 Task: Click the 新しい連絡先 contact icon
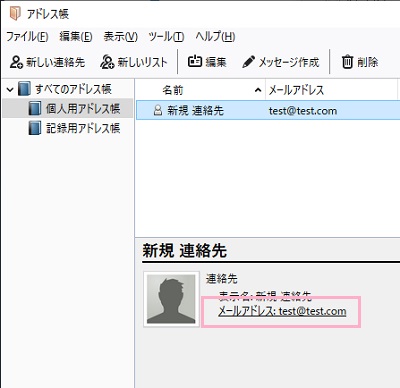(16, 62)
